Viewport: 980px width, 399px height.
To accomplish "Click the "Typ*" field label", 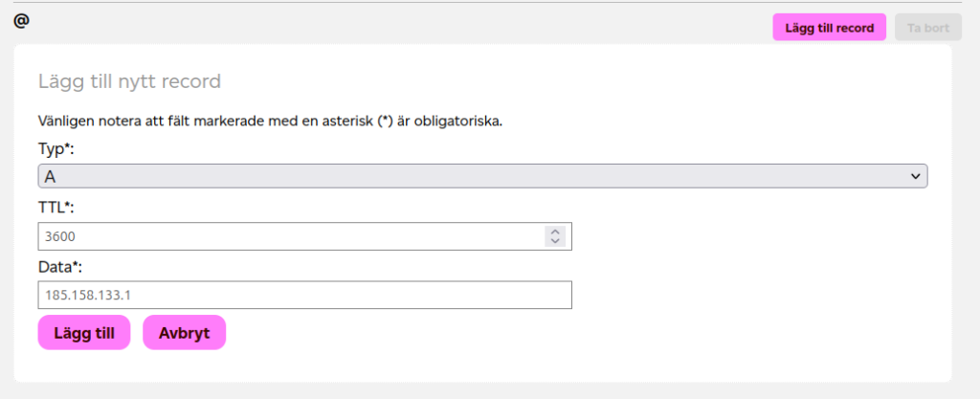I will click(56, 149).
